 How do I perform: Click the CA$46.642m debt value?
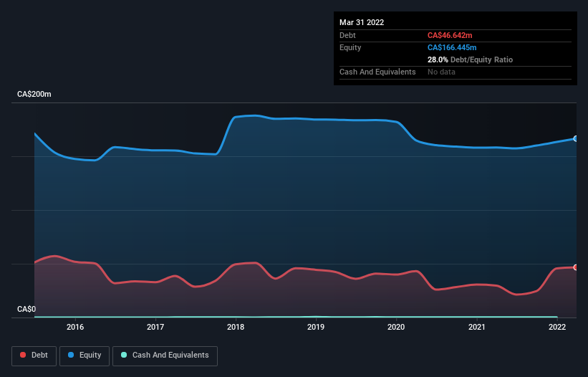coord(450,35)
